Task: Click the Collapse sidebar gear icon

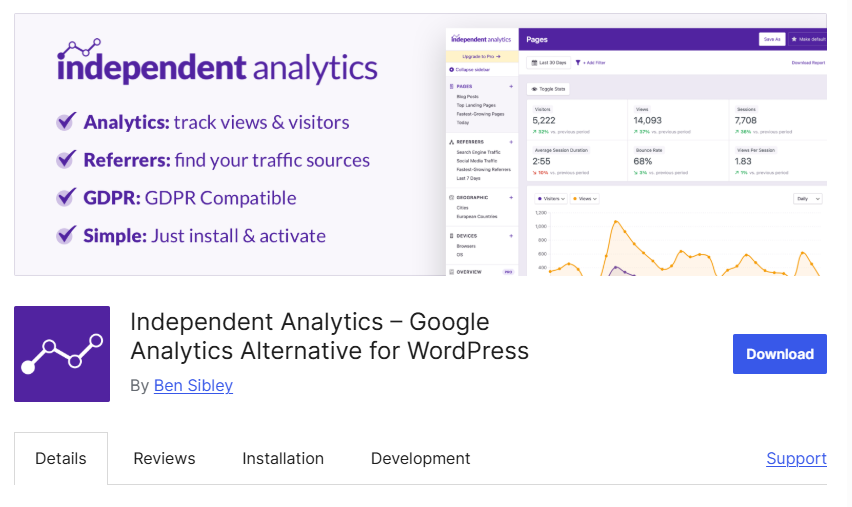Action: 451,69
